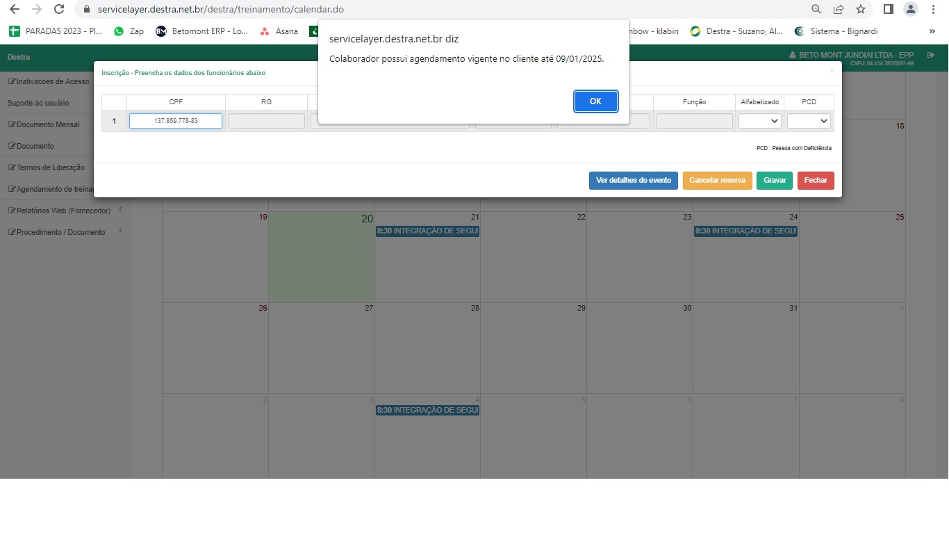Open the Zap WhatsApp bookmark

point(129,31)
